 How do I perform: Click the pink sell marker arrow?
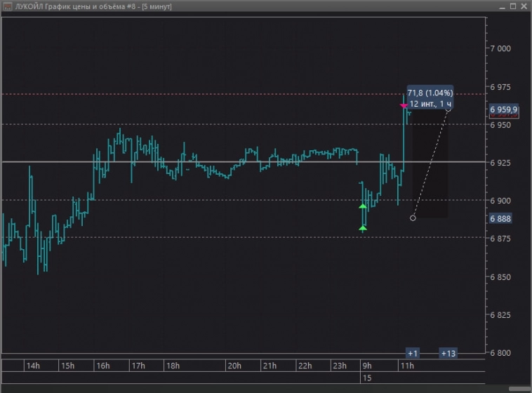[x=404, y=106]
